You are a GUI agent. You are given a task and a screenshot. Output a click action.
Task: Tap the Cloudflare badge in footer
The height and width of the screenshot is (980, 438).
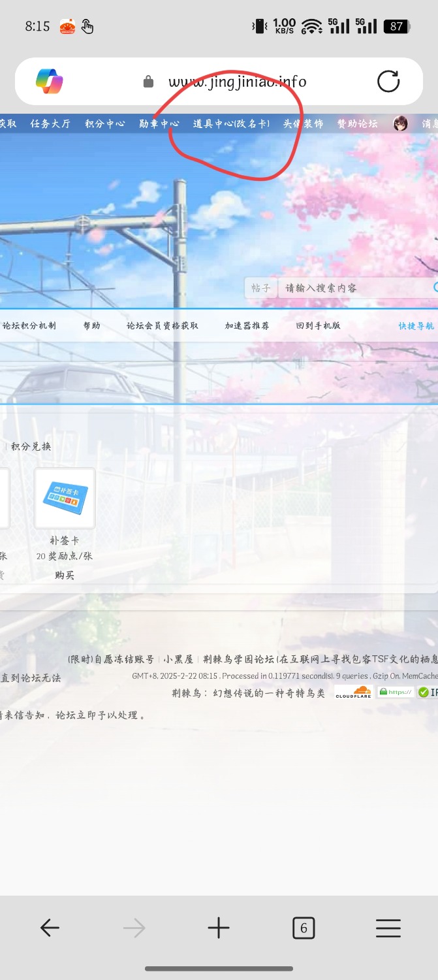coord(354,692)
